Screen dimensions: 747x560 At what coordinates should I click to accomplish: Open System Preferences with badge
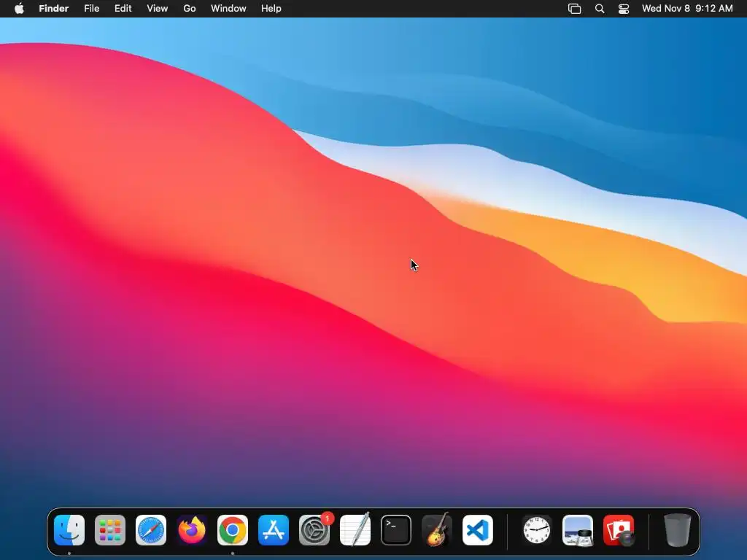[x=314, y=530]
